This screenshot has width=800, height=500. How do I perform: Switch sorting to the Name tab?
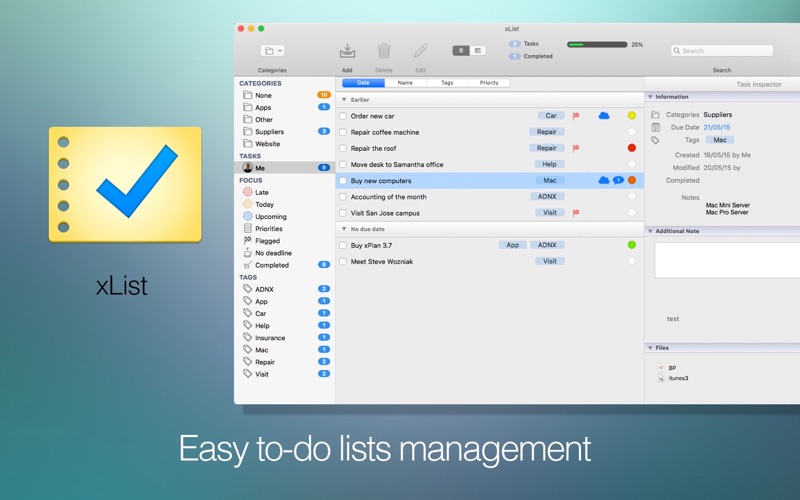pyautogui.click(x=405, y=83)
